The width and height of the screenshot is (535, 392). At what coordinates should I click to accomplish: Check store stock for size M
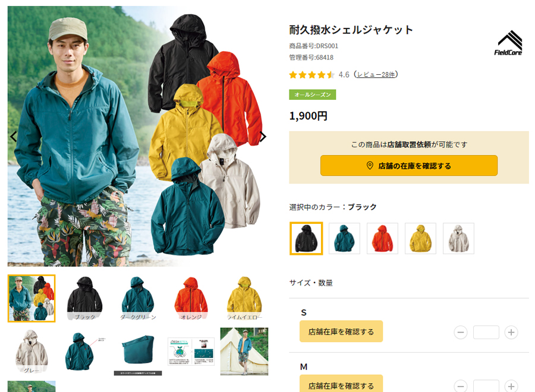click(341, 384)
